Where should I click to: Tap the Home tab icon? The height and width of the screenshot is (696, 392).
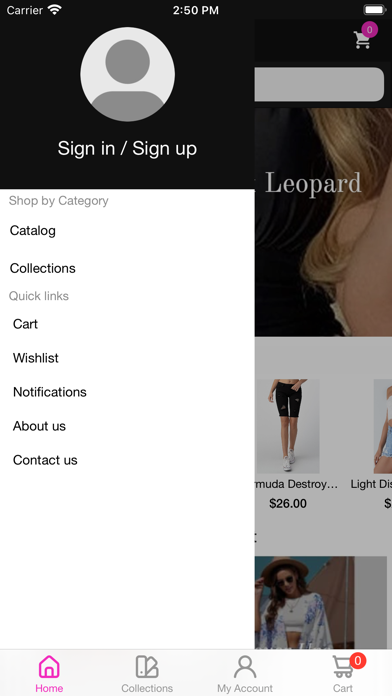tap(49, 666)
